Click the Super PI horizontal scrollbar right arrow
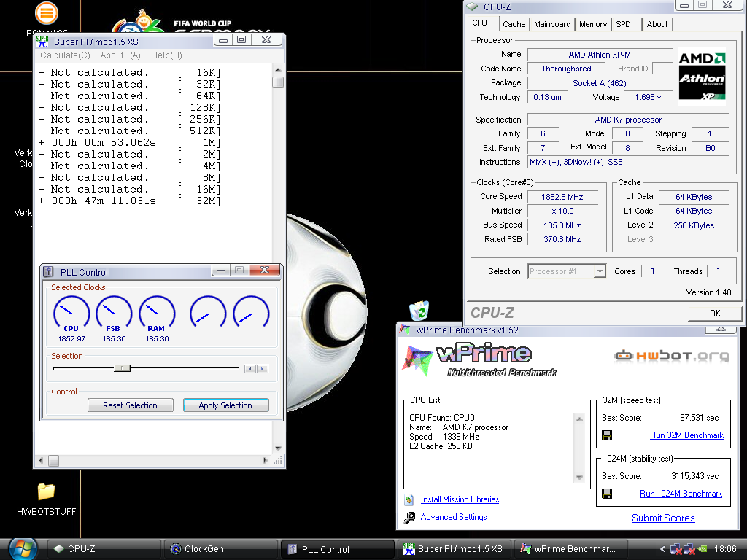Image resolution: width=747 pixels, height=560 pixels. [x=266, y=461]
